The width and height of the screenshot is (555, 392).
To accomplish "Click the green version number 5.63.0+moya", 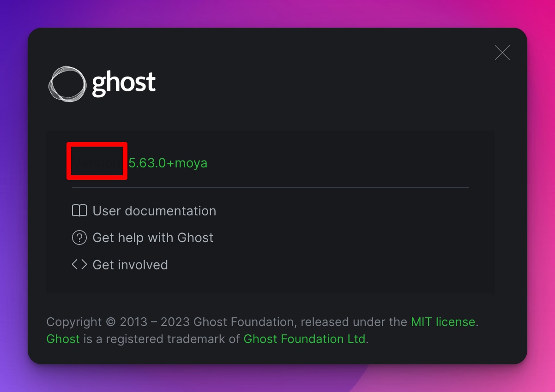I will 168,162.
